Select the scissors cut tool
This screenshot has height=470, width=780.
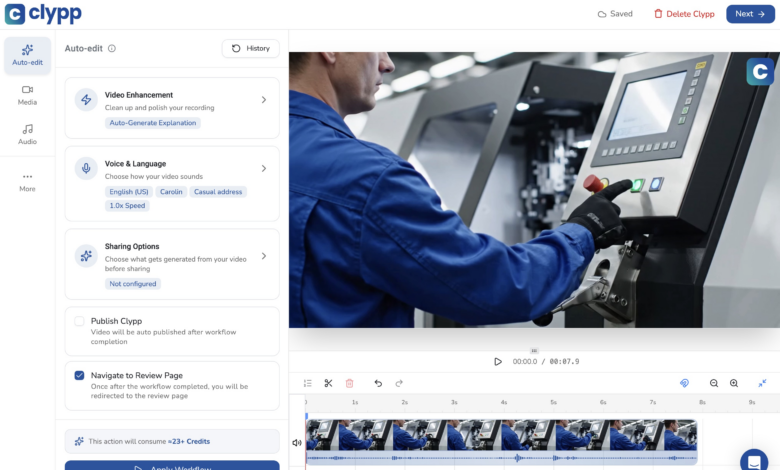click(x=328, y=383)
